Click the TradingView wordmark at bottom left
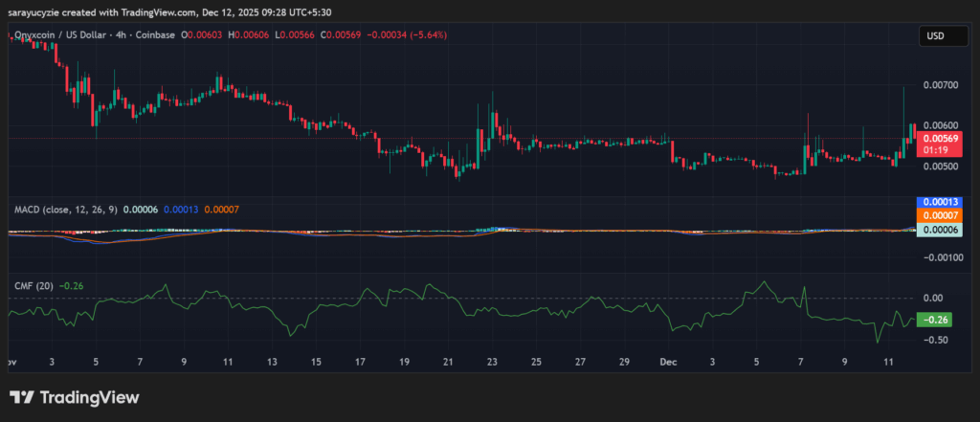980x422 pixels. (88, 397)
